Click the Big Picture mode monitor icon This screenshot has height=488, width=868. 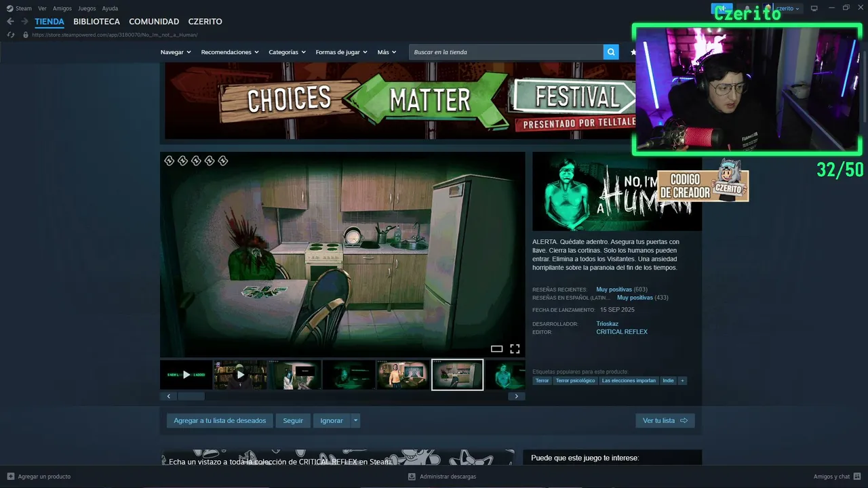pos(814,8)
